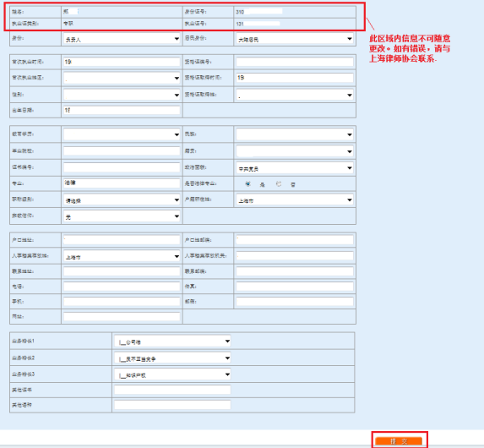This screenshot has height=448, width=484.
Task: Click the 专业 field containing 法律
Action: click(x=122, y=183)
